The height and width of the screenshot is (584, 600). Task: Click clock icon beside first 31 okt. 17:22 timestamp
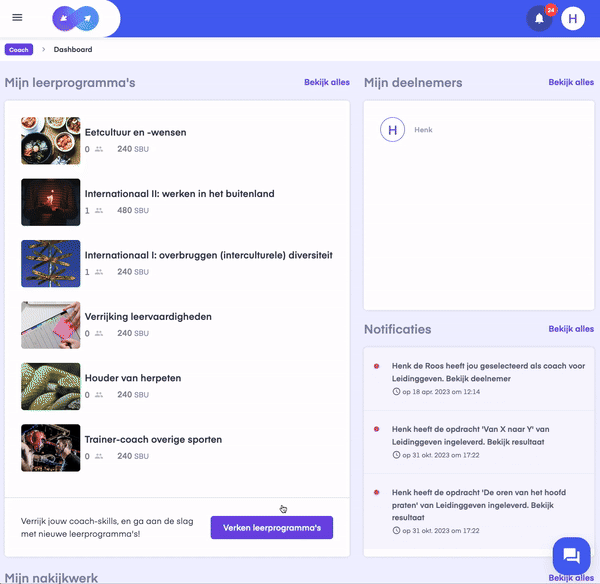click(x=396, y=455)
